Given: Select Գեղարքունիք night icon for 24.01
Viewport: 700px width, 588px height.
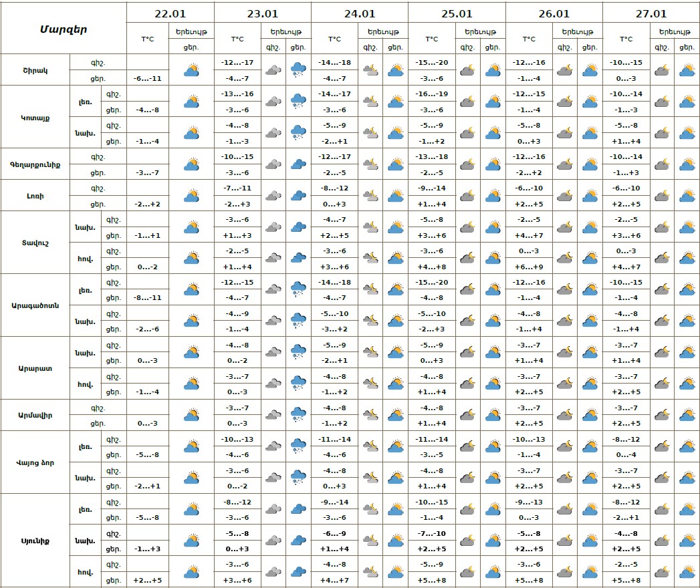Looking at the screenshot, I should coord(370,164).
